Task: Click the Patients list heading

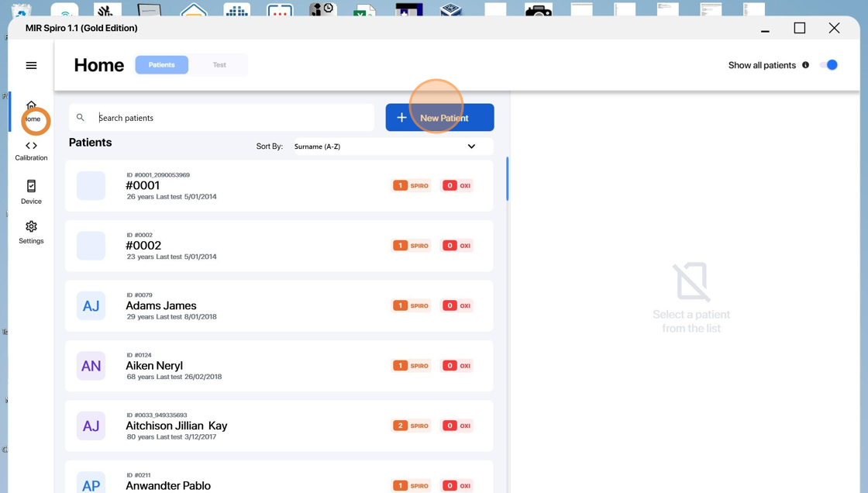Action: [90, 143]
